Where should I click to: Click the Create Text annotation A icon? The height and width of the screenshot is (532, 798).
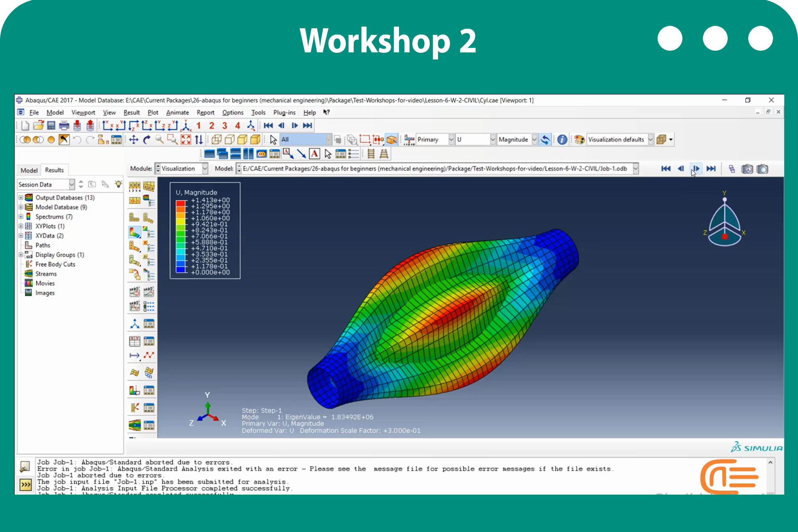[315, 154]
